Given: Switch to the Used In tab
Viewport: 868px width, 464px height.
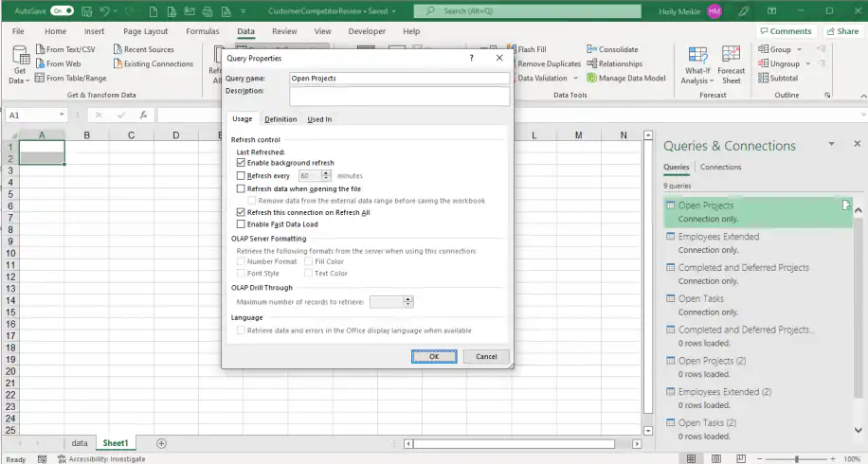Looking at the screenshot, I should (319, 119).
